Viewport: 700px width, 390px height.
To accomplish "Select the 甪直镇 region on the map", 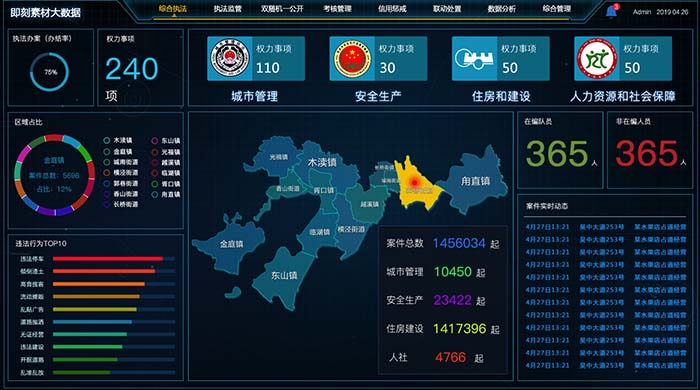I will pyautogui.click(x=475, y=180).
